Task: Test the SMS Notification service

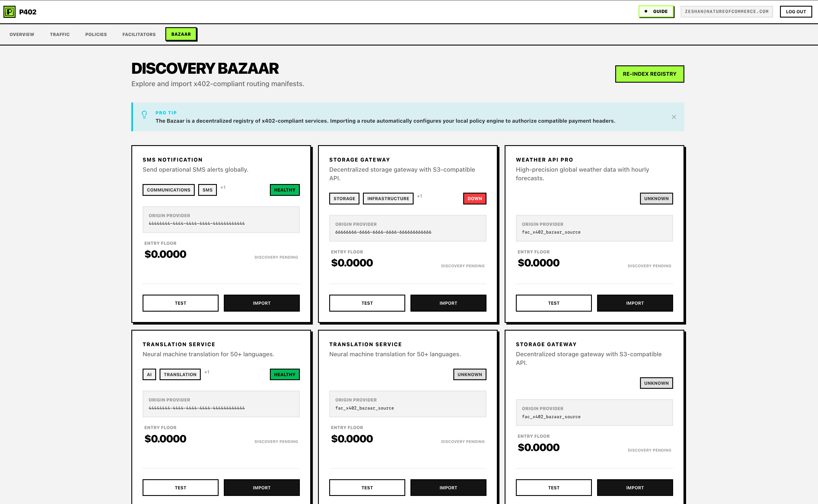Action: tap(180, 303)
